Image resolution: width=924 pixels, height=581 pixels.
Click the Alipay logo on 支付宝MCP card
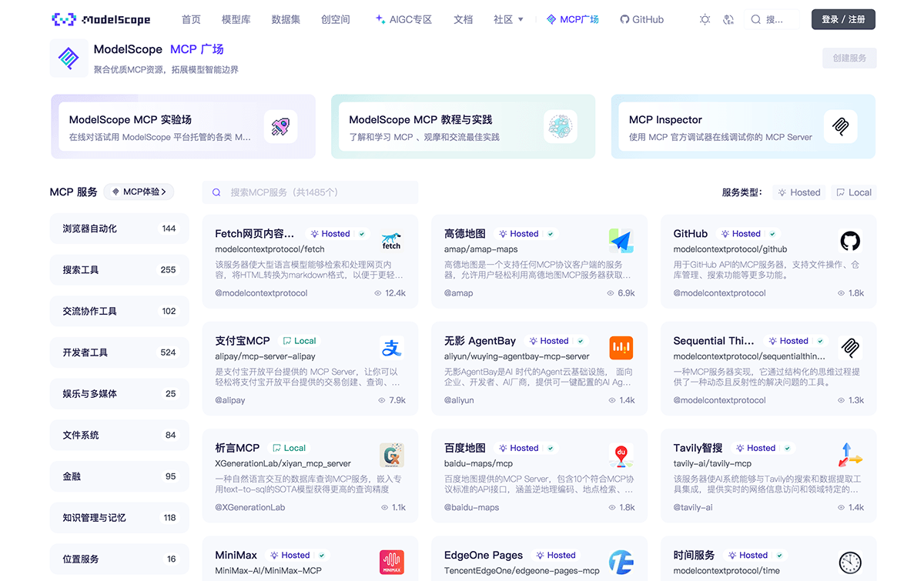(x=391, y=348)
